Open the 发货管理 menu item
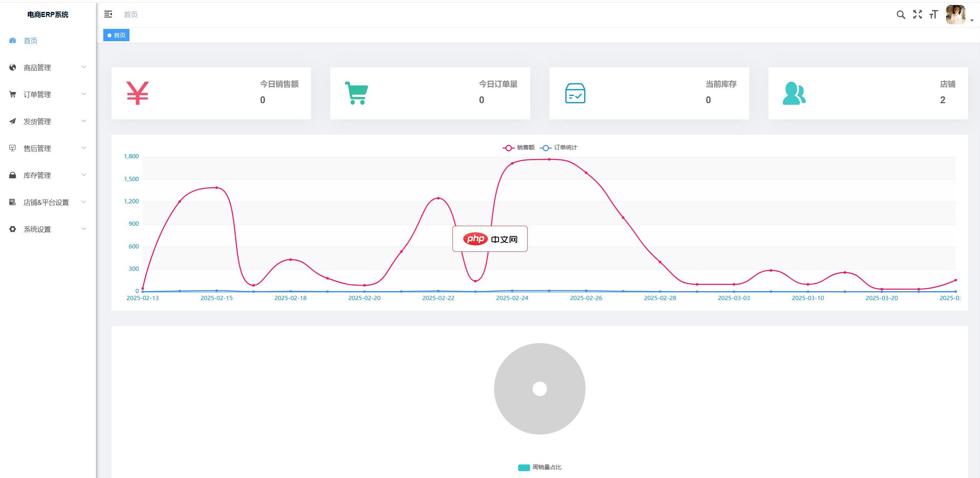This screenshot has height=478, width=980. click(x=48, y=121)
